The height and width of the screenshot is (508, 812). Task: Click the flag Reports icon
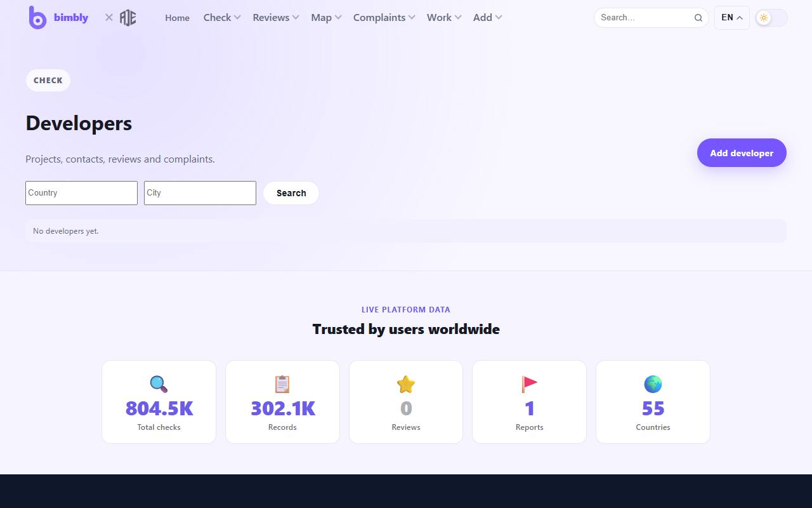coord(529,384)
